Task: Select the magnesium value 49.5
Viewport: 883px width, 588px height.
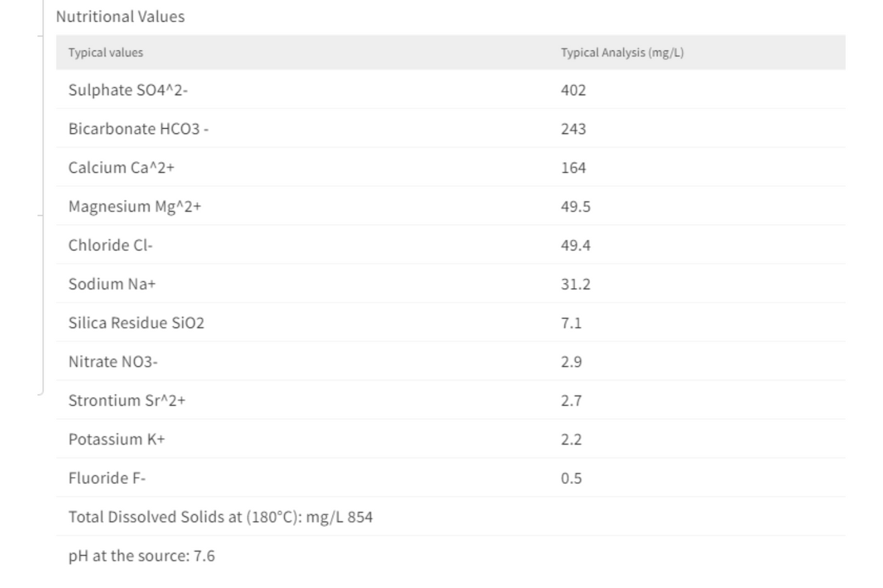Action: tap(575, 206)
